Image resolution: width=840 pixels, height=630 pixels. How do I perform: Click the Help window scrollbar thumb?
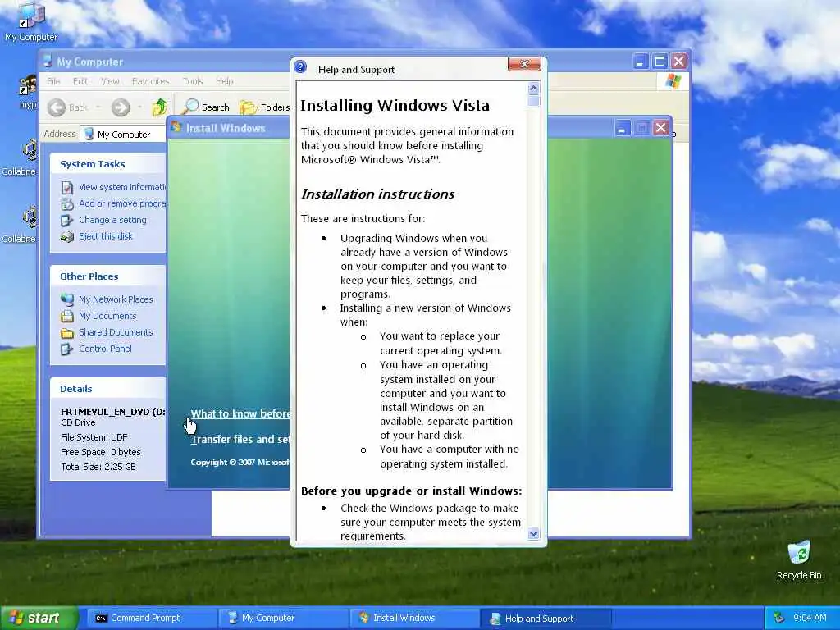(x=533, y=101)
